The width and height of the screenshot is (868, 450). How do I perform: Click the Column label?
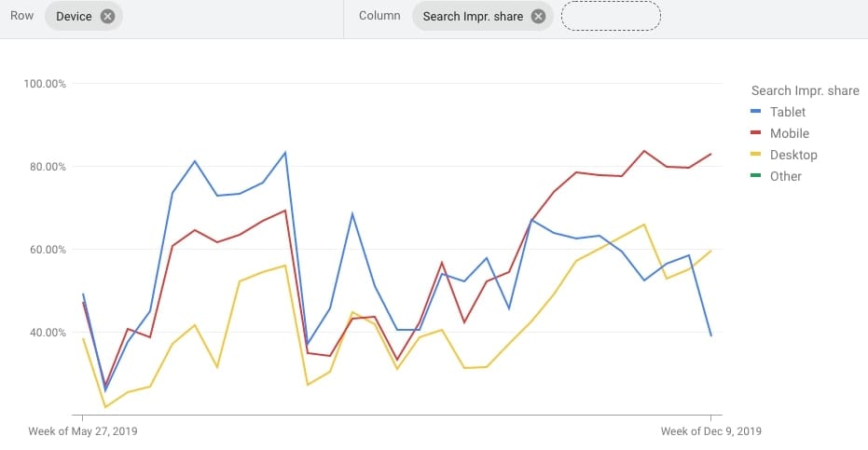point(379,16)
